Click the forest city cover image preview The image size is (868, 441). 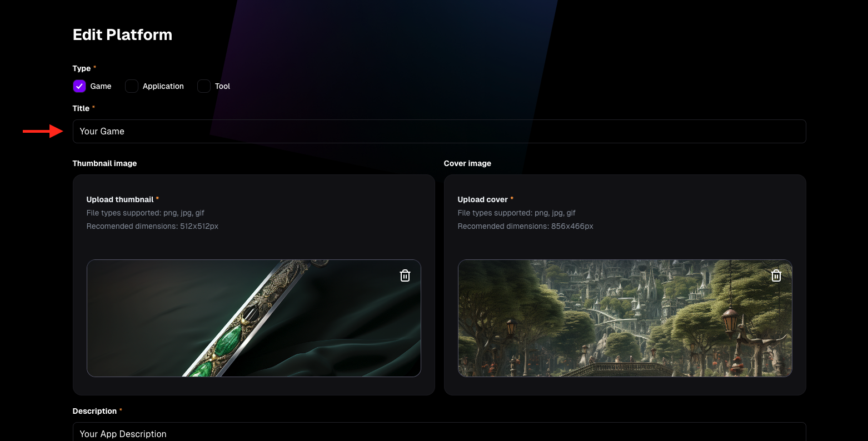(x=625, y=318)
